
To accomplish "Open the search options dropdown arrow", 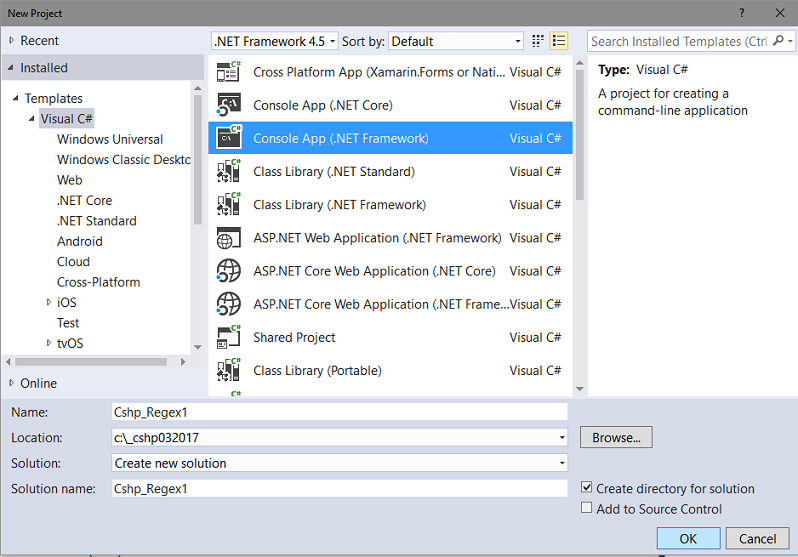I will 790,41.
